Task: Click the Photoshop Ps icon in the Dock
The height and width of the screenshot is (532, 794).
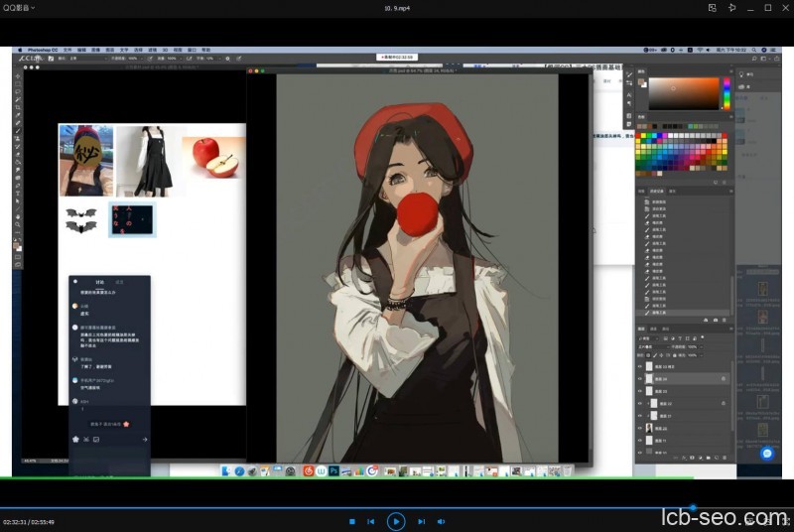Action: point(334,471)
